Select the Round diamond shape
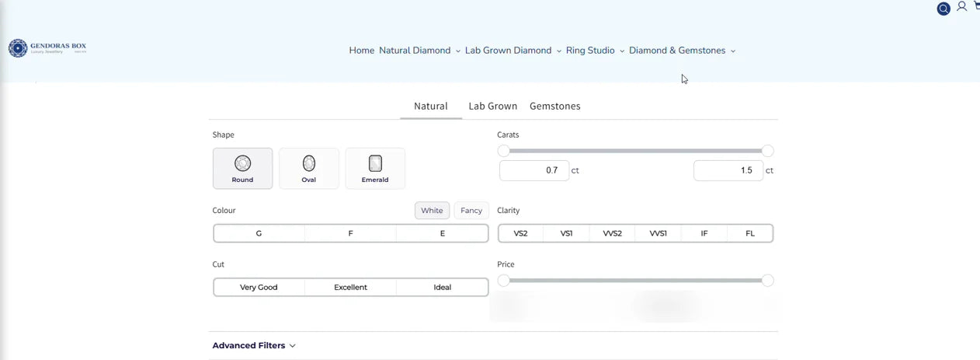The image size is (980, 360). click(242, 168)
